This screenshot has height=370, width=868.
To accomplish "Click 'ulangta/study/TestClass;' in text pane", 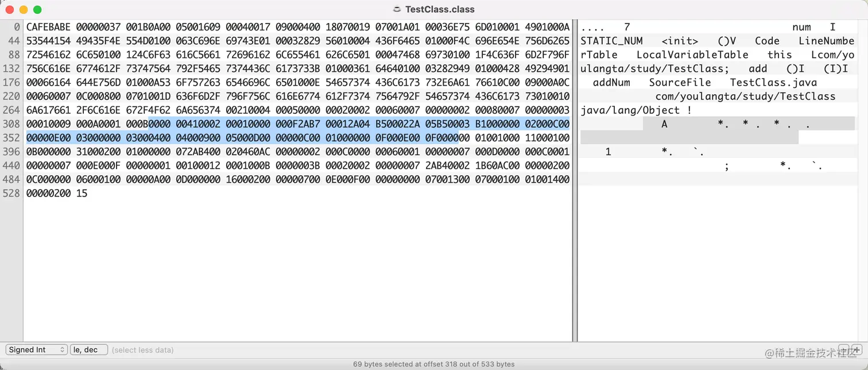I will pos(655,69).
